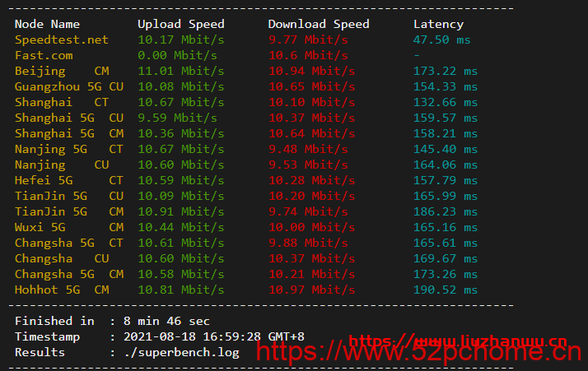Select the Fast.com download 10.6 Mbit/s
Viewport: 588px width, 371px height.
pos(308,55)
